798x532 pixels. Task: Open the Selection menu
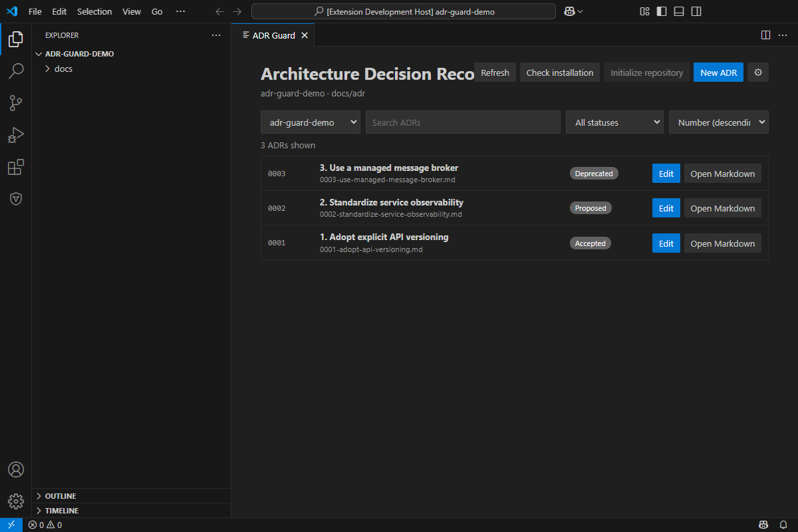coord(94,11)
